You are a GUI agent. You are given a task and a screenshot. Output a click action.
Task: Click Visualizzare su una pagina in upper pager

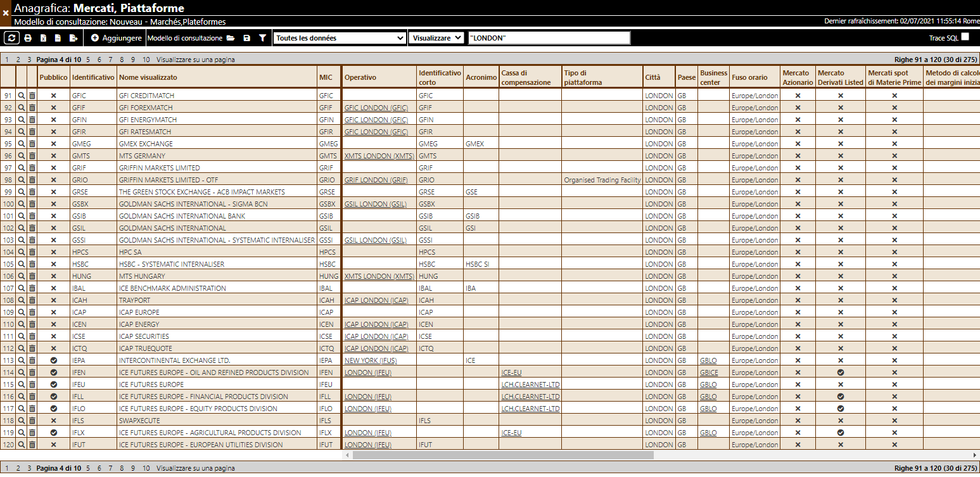coord(196,60)
